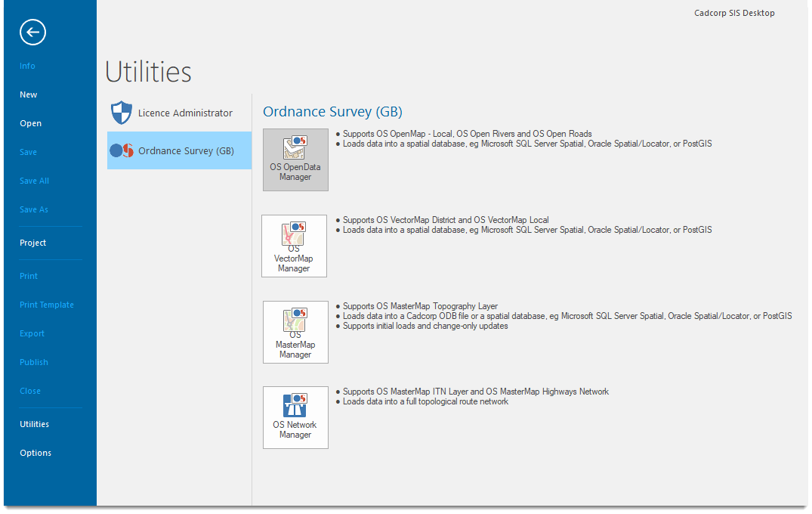
Task: Click the Utilities page title
Action: tap(149, 72)
